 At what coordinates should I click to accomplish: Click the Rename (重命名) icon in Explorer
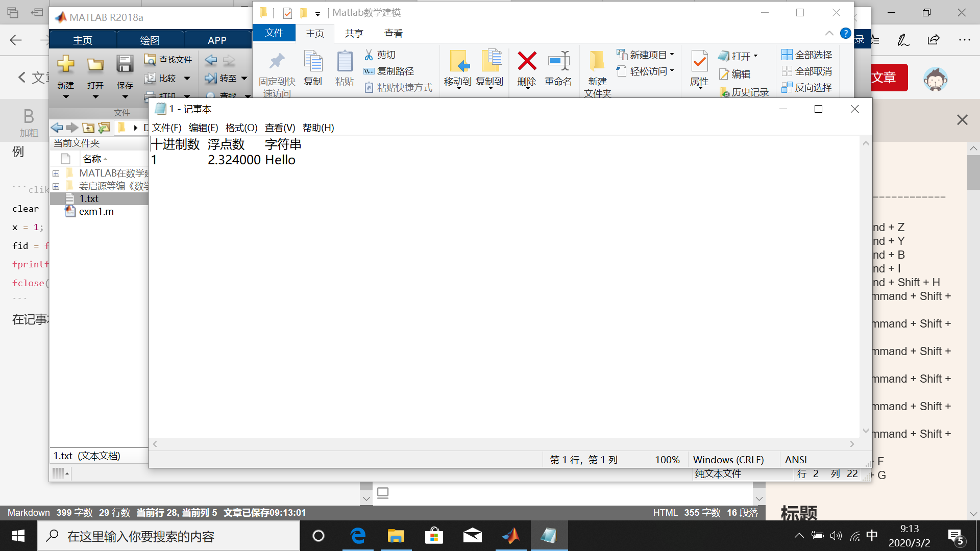pyautogui.click(x=558, y=62)
